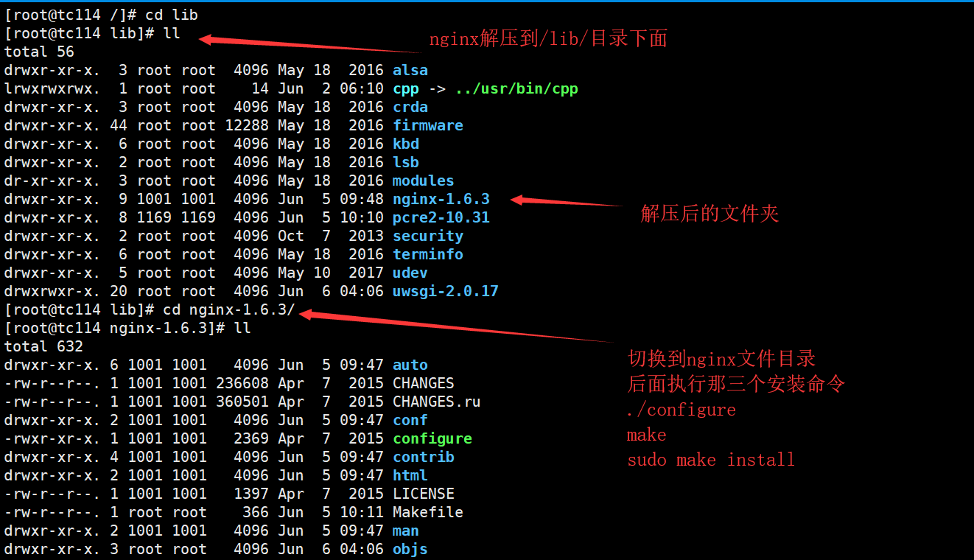Screen dimensions: 974x560
Task: Click the configure script in green
Action: tap(432, 438)
